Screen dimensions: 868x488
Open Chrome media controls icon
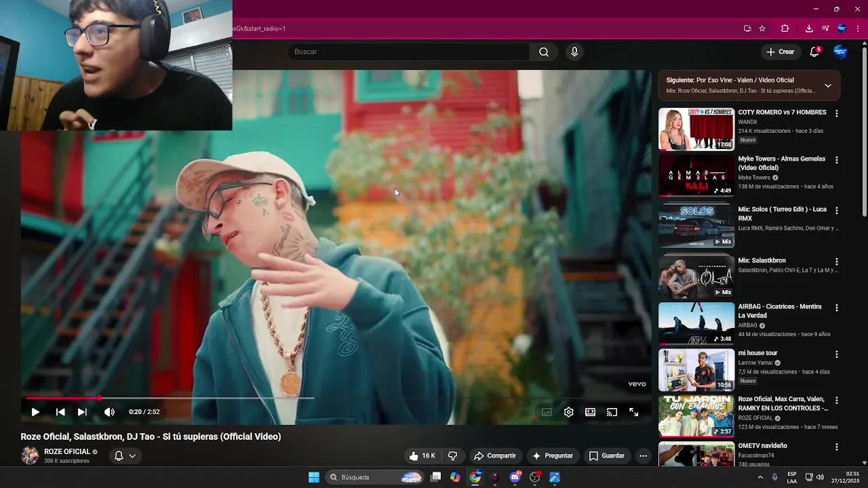[x=825, y=28]
